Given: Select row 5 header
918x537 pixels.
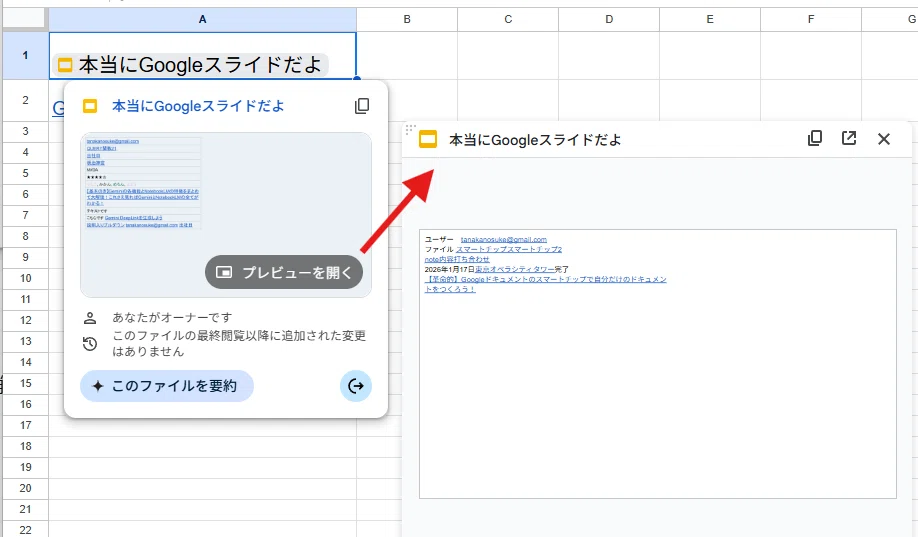Looking at the screenshot, I should (25, 173).
